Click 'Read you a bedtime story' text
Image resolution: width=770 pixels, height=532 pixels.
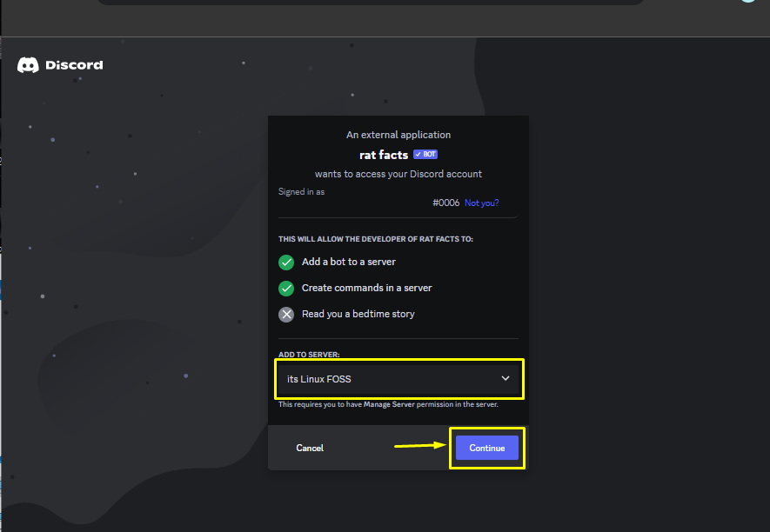tap(358, 314)
